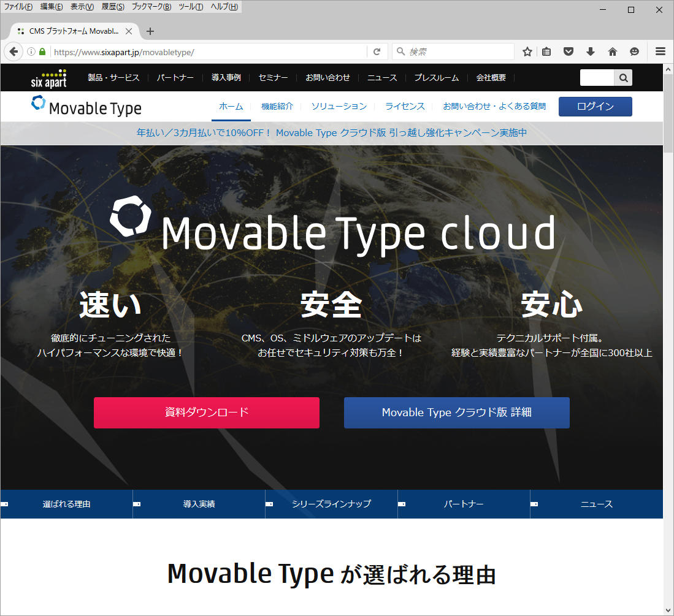Viewport: 674px width, 616px height.
Task: Open the 履歴 menu
Action: click(113, 7)
